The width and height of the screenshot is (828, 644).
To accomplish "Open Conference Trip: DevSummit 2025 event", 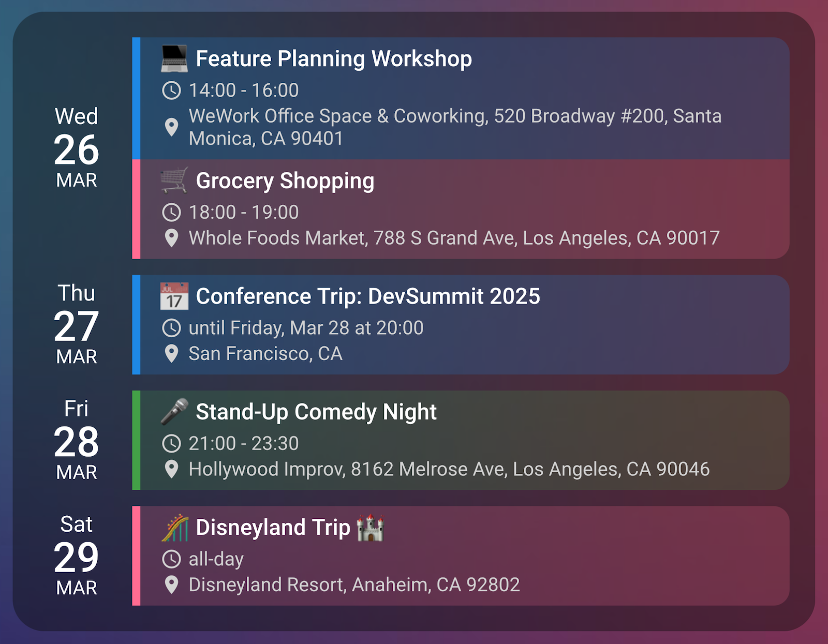I will click(x=367, y=296).
